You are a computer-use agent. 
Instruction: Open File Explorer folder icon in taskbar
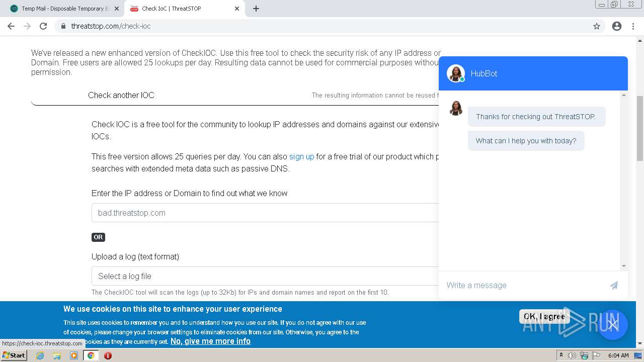[57, 355]
